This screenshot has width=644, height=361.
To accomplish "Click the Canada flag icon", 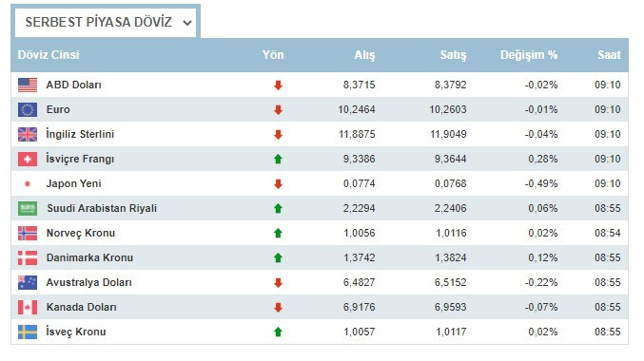I will [x=28, y=307].
